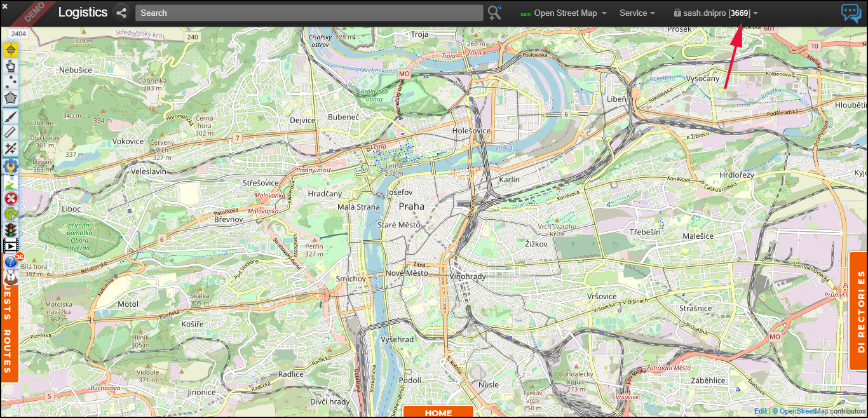Toggle the points placement tool
868x418 pixels.
[10, 82]
